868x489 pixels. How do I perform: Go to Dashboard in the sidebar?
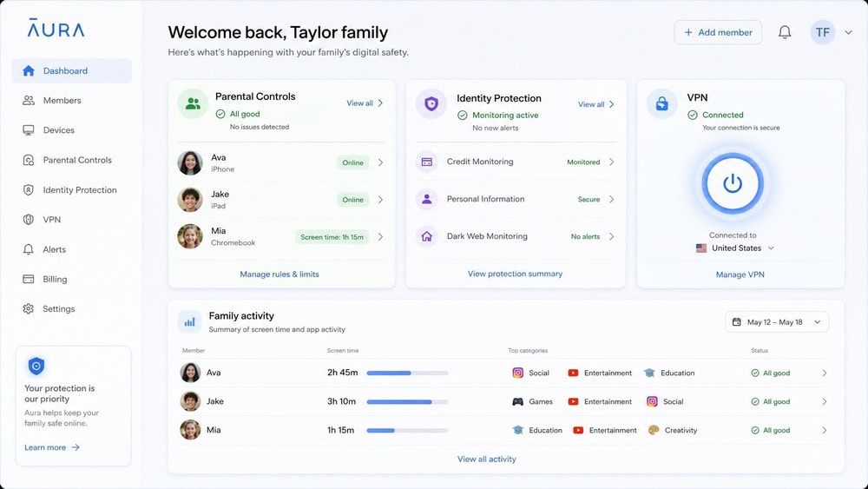tap(72, 71)
